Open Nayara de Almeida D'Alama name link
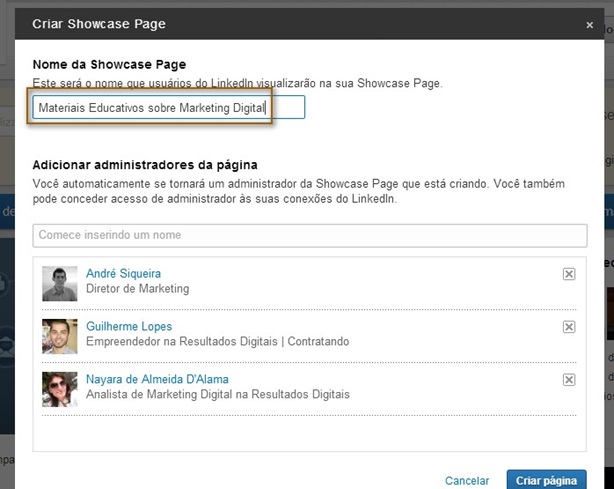 click(157, 380)
